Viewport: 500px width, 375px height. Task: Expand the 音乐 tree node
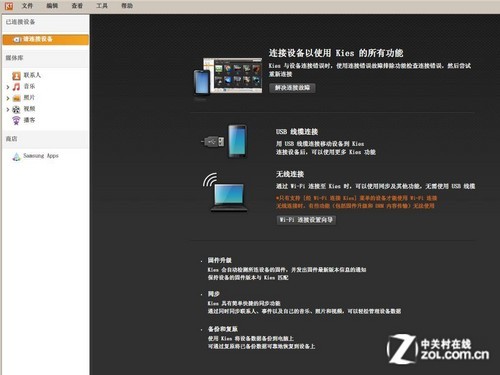(x=8, y=87)
